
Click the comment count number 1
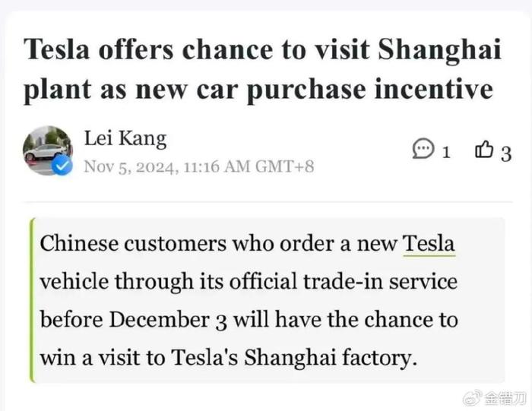446,152
